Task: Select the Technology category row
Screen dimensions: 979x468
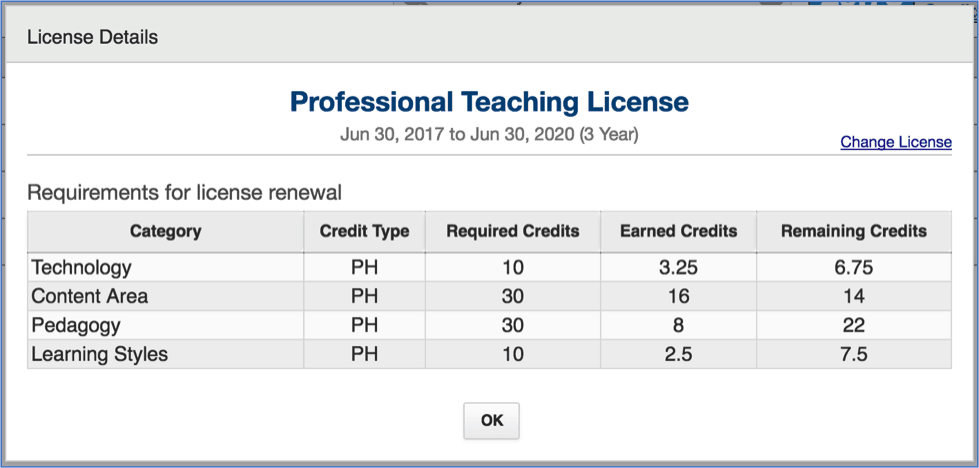Action: click(x=81, y=268)
